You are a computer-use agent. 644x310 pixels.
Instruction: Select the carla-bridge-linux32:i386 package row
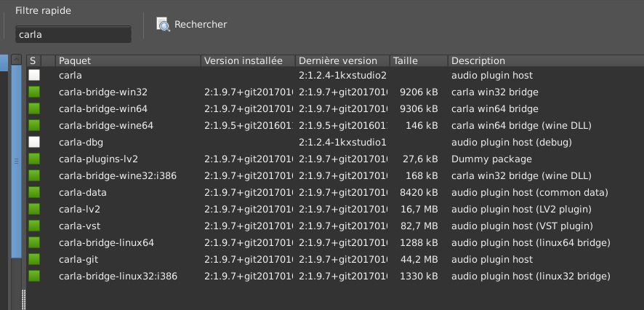(x=118, y=276)
